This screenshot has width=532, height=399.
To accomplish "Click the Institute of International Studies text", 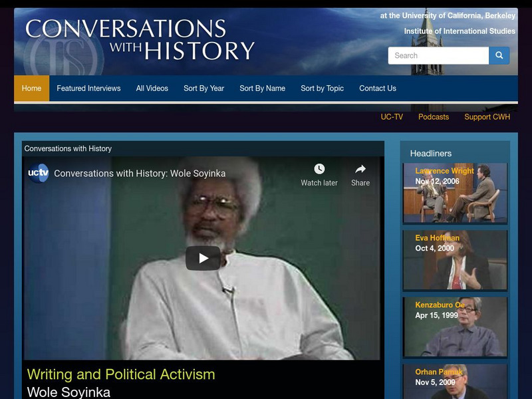I will (x=460, y=31).
